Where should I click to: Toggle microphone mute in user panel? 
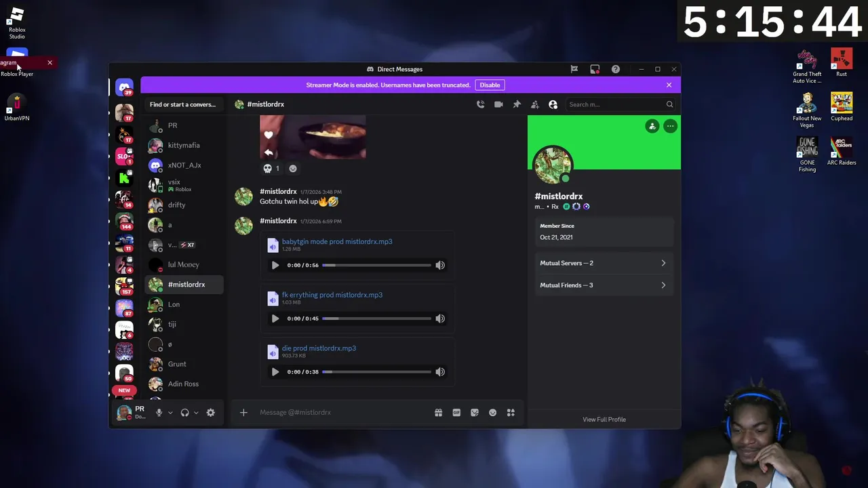[159, 412]
